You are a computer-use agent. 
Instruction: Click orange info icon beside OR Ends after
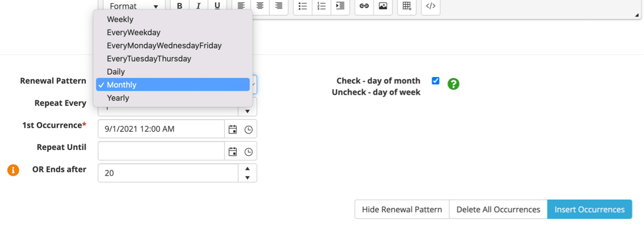13,170
